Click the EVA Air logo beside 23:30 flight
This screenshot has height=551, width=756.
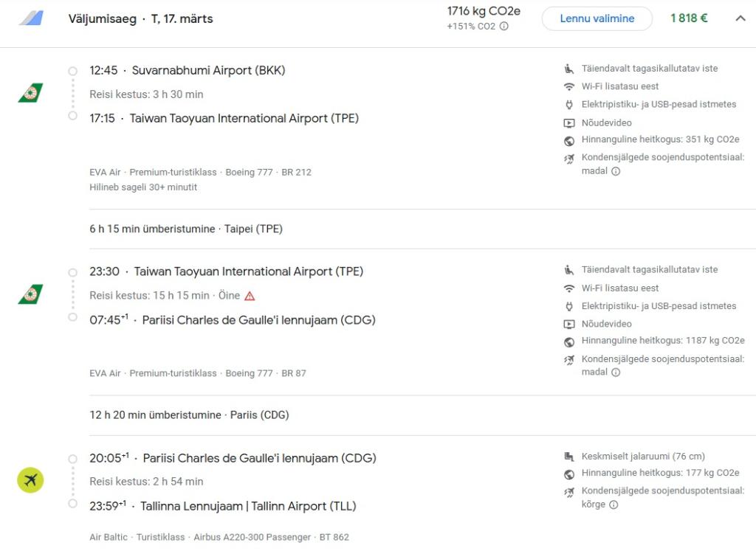tap(30, 294)
